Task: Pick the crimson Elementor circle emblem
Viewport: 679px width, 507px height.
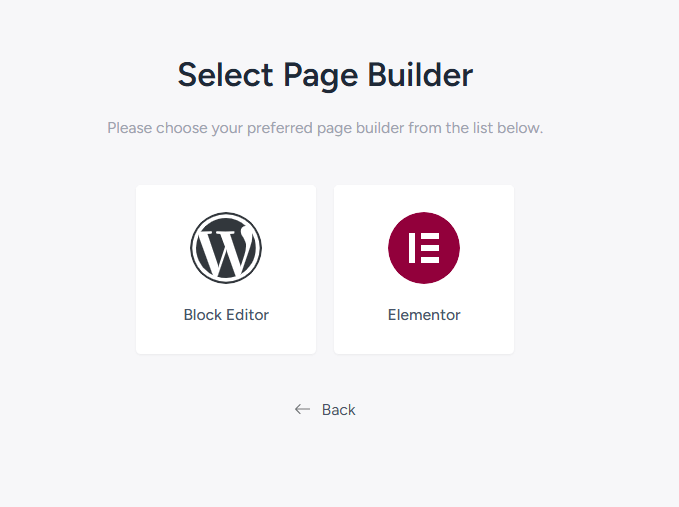Action: point(424,248)
